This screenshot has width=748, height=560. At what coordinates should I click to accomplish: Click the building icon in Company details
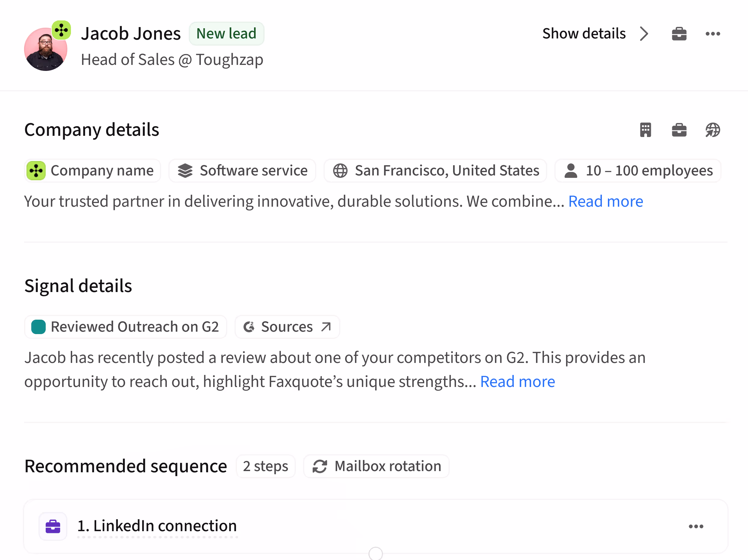(646, 130)
